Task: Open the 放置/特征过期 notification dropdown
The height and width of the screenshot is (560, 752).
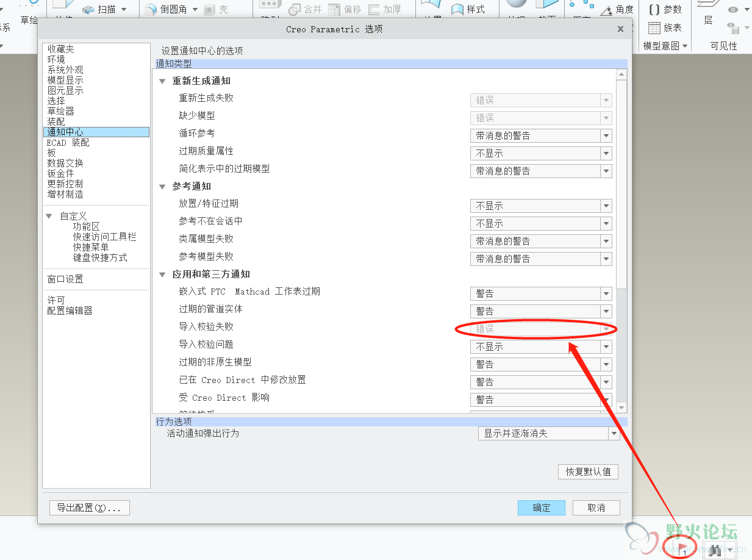Action: (x=541, y=206)
